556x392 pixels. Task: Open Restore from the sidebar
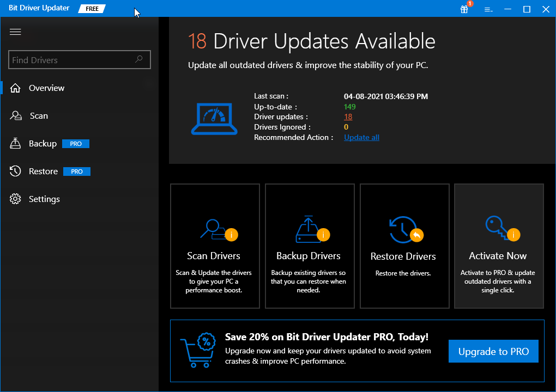(x=43, y=171)
